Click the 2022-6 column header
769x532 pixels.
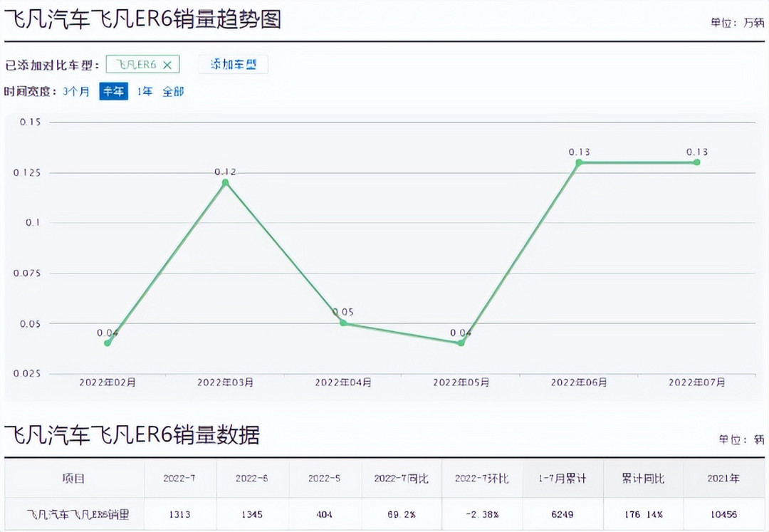click(x=251, y=479)
